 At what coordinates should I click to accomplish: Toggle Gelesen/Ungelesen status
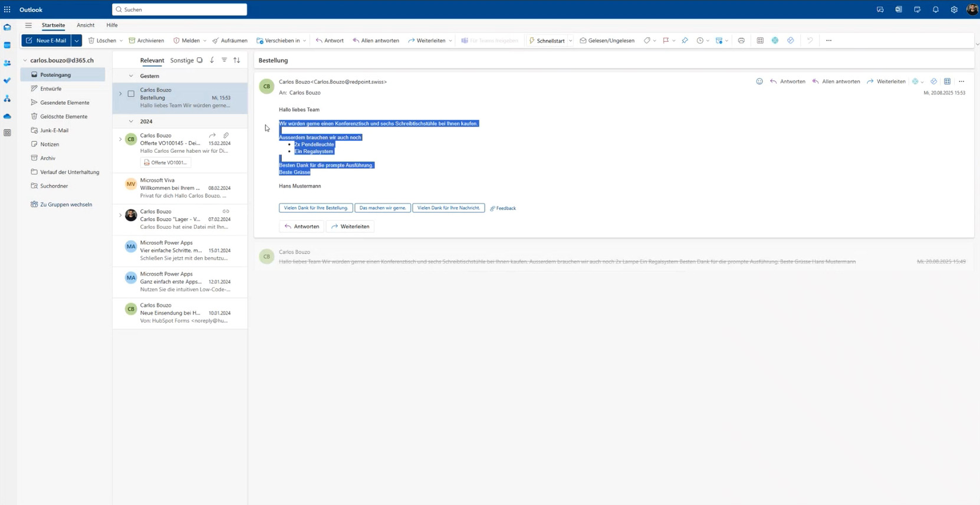pos(607,41)
